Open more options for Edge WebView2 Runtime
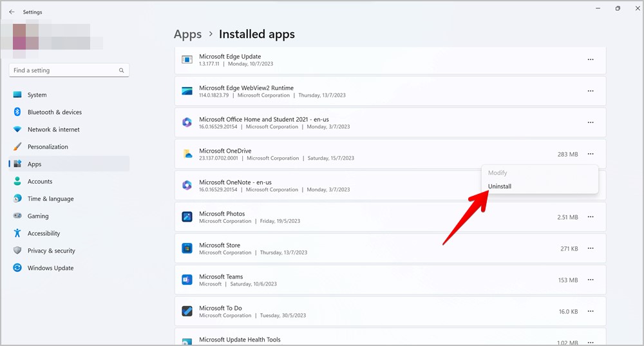Screen dimensions: 644x346 pos(590,91)
